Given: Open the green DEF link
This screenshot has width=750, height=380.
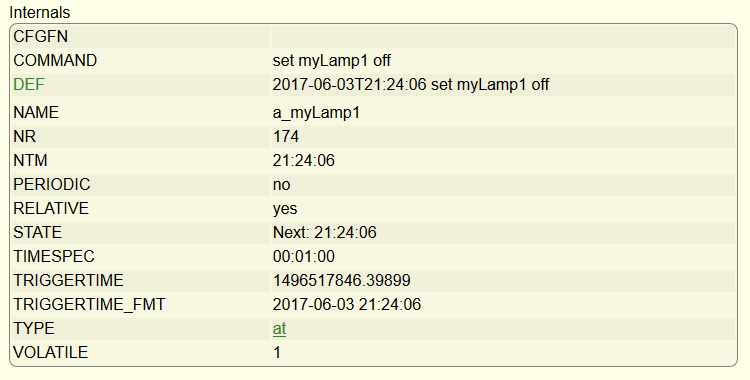Looking at the screenshot, I should click(29, 85).
